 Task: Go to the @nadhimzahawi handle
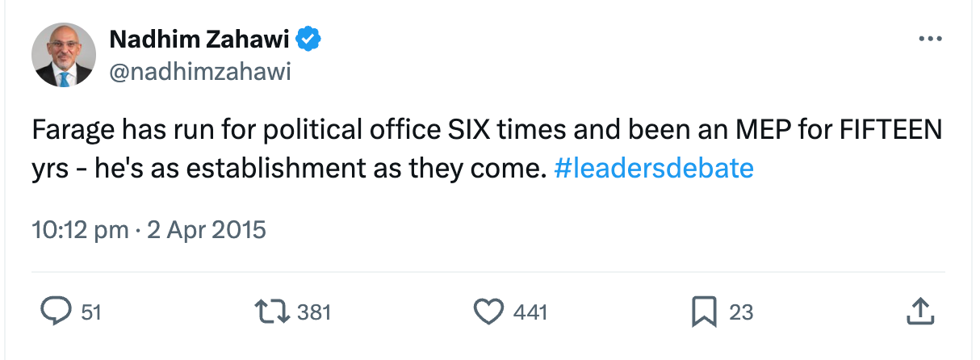(x=199, y=72)
